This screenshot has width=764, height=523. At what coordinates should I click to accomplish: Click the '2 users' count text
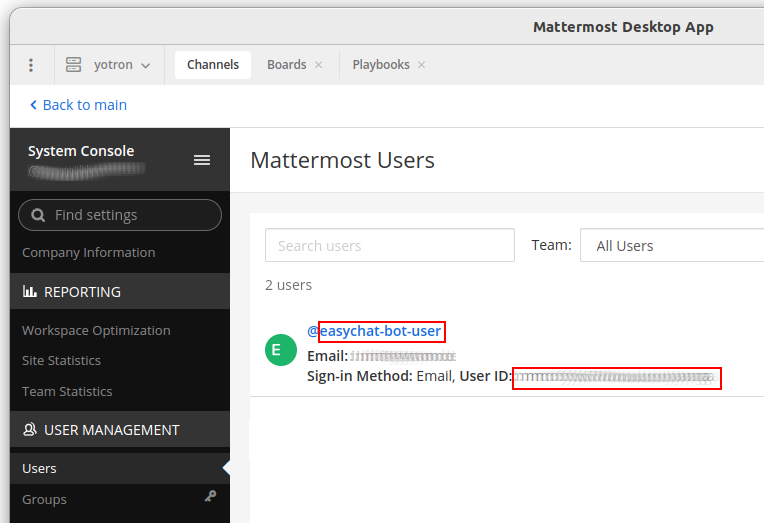point(288,285)
